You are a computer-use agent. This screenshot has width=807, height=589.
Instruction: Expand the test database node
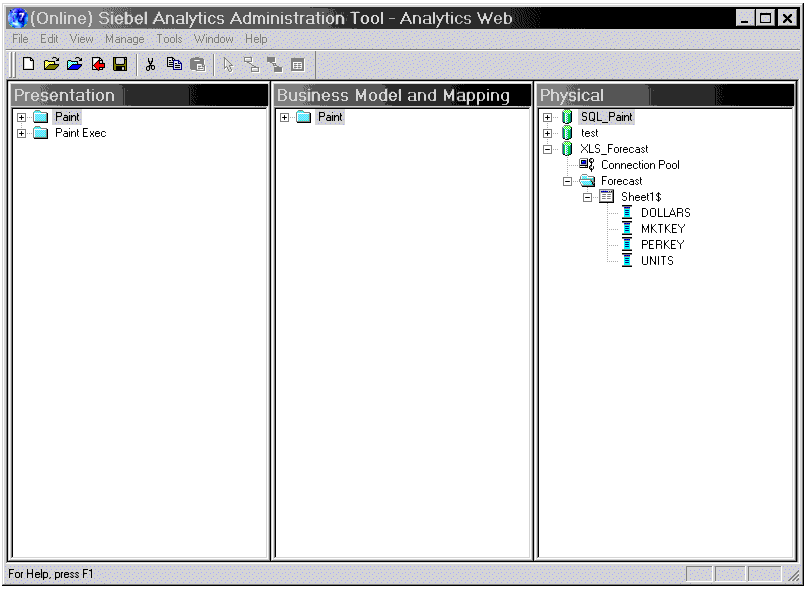[x=547, y=133]
